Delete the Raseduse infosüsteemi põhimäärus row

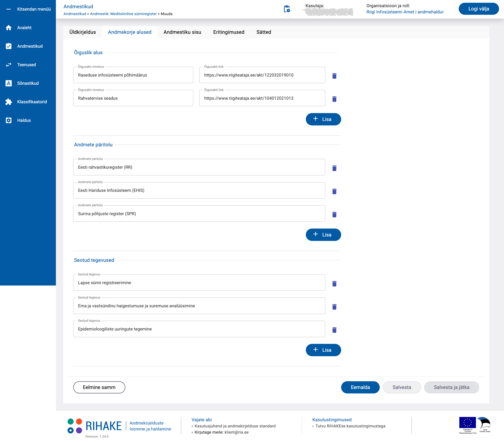tap(334, 76)
